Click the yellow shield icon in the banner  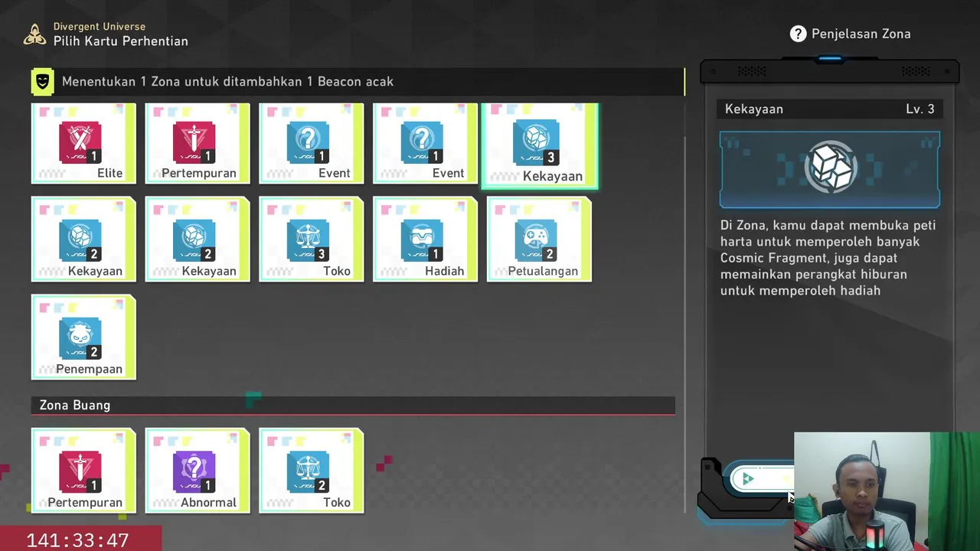coord(42,81)
